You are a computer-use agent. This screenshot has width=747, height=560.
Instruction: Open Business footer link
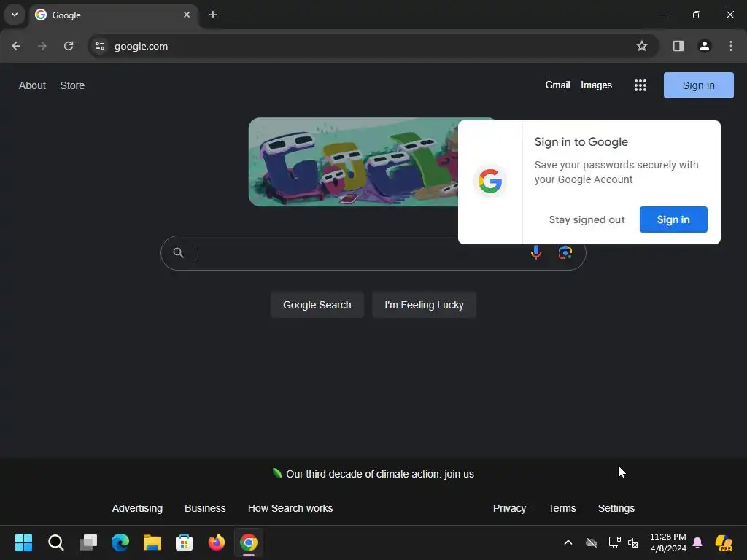[205, 508]
